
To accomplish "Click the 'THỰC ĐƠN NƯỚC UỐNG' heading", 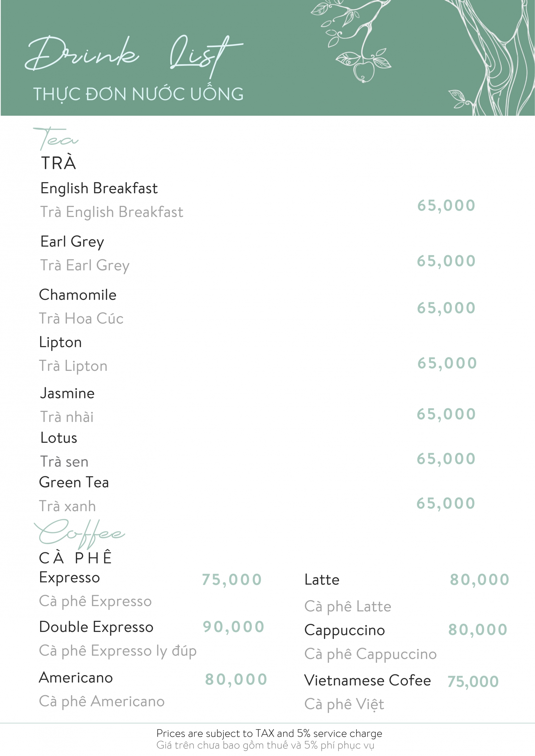I will 138,94.
